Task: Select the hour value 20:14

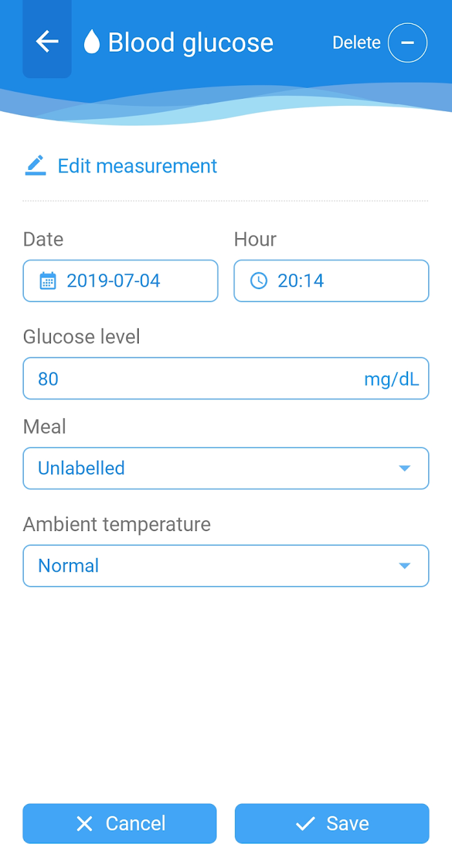Action: coord(301,281)
